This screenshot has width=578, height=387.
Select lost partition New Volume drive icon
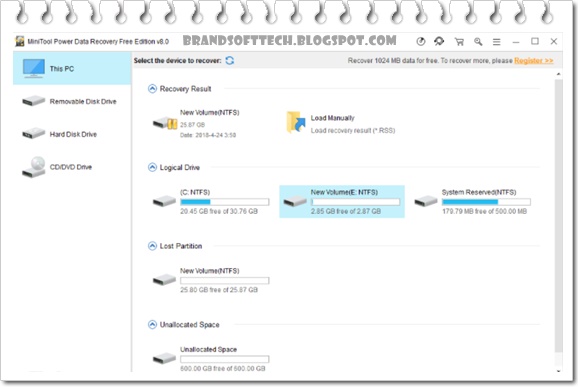click(x=164, y=280)
